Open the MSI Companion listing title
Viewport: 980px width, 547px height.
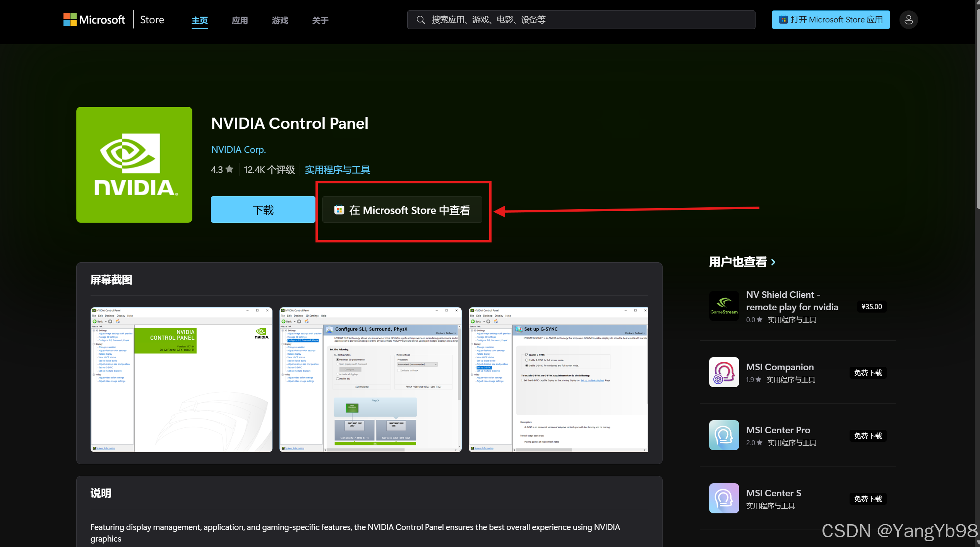click(x=780, y=367)
